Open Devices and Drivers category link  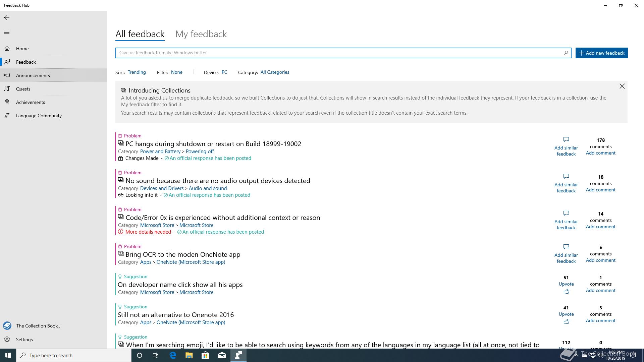pyautogui.click(x=162, y=188)
